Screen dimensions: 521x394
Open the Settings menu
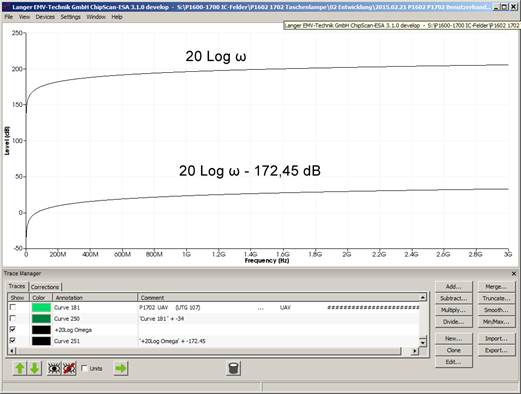71,17
